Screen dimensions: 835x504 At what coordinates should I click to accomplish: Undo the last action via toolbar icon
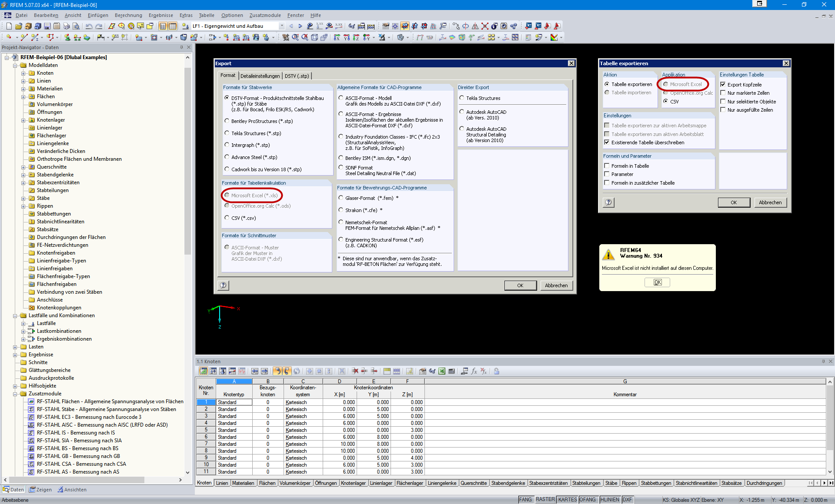tap(89, 26)
